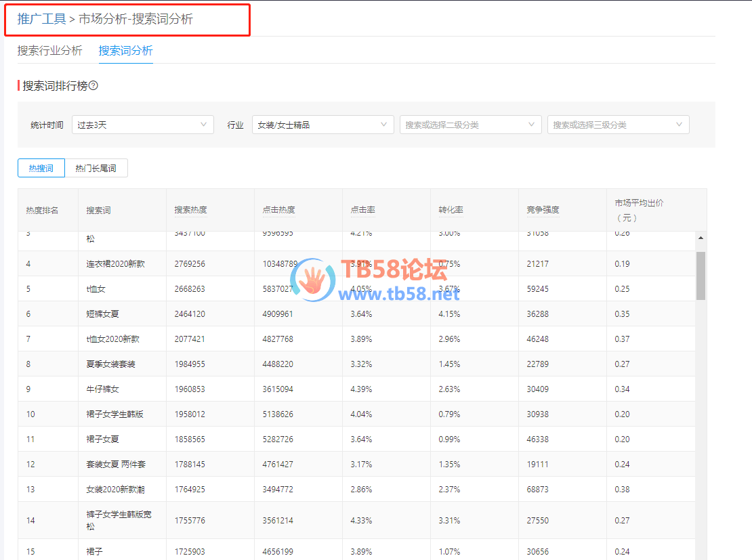Select the 热搜词 tab button
Image resolution: width=752 pixels, height=560 pixels.
(x=41, y=169)
